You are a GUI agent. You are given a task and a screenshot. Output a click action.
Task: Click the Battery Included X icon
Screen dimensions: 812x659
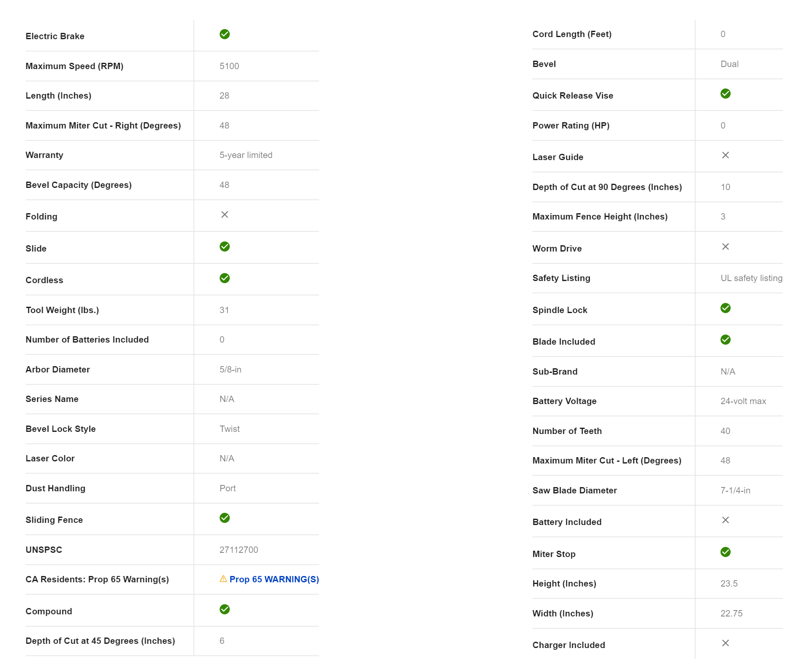tap(726, 520)
